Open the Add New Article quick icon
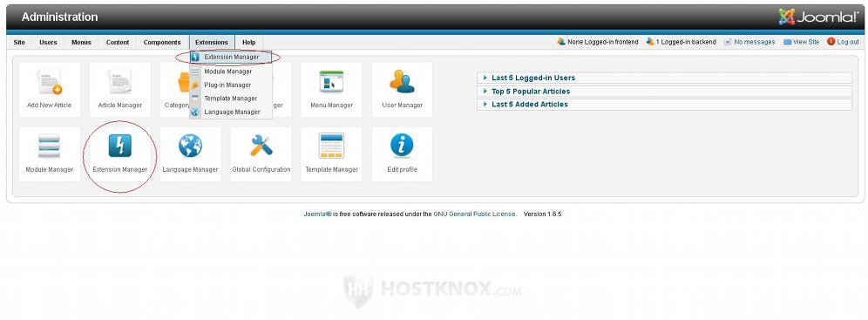The image size is (868, 320). (x=50, y=90)
